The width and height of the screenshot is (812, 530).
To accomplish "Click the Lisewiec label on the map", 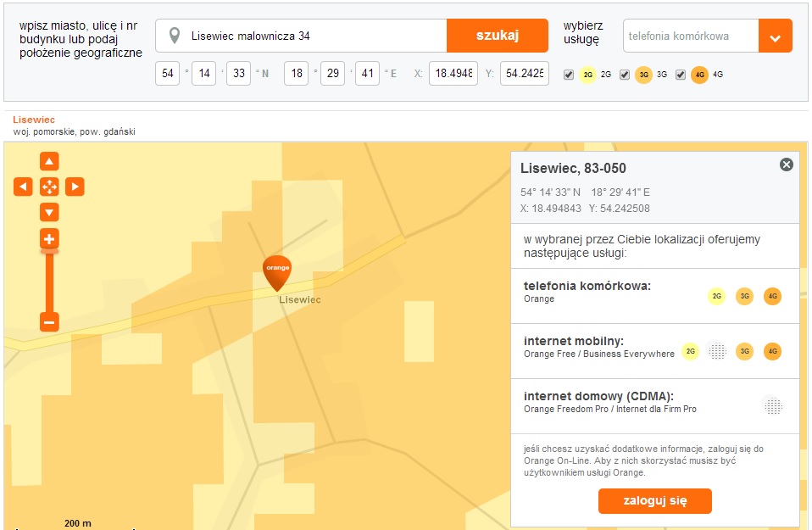I will click(x=300, y=299).
